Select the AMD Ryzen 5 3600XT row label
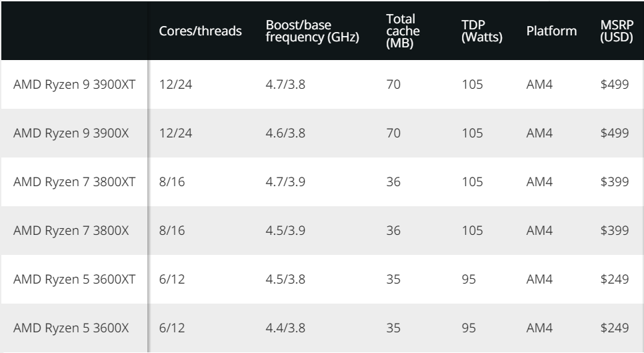The image size is (644, 353). pos(75,280)
